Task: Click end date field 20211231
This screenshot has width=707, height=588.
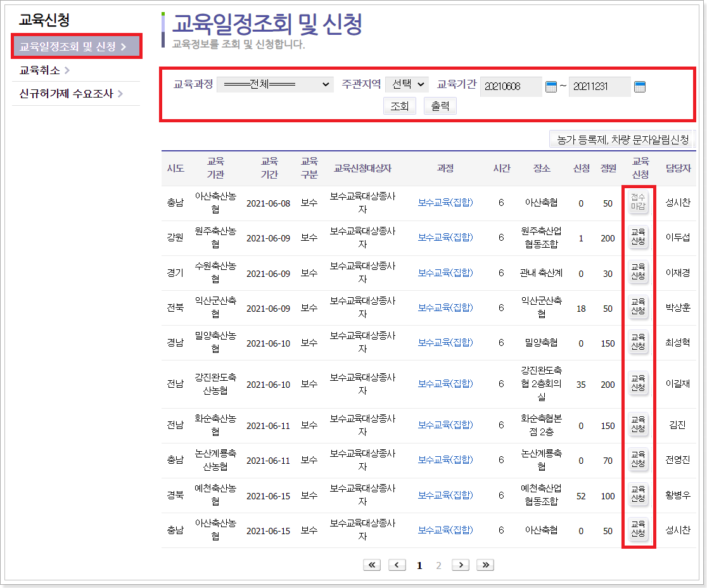Action: (600, 87)
